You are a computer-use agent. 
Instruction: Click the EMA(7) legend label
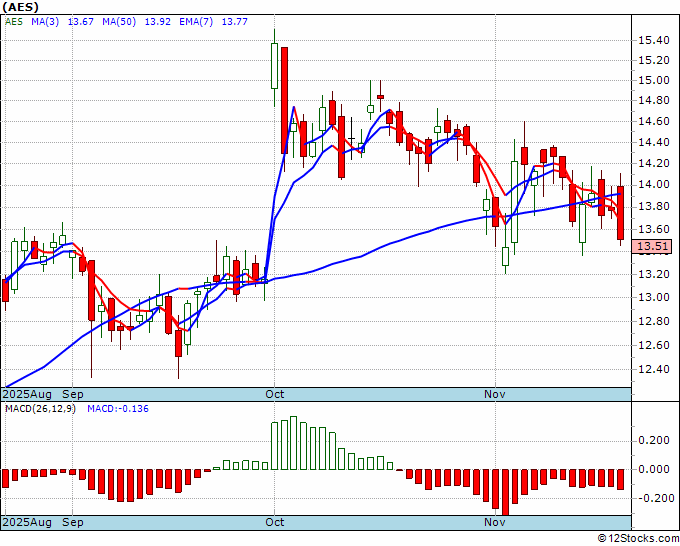point(196,21)
